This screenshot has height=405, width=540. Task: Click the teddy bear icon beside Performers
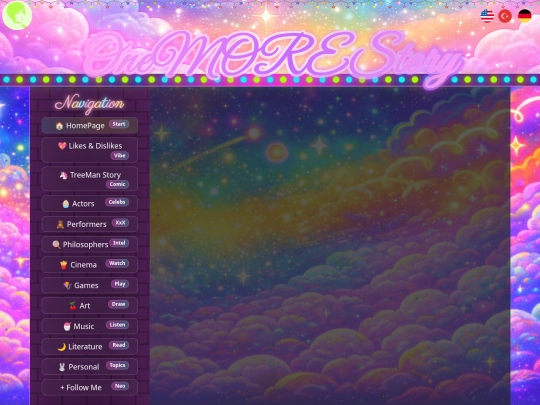60,225
